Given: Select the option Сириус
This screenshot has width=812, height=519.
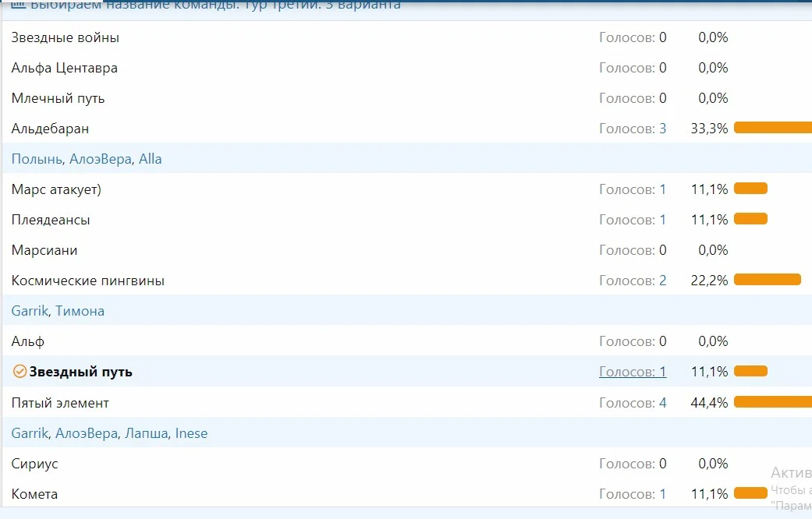Looking at the screenshot, I should point(34,464).
